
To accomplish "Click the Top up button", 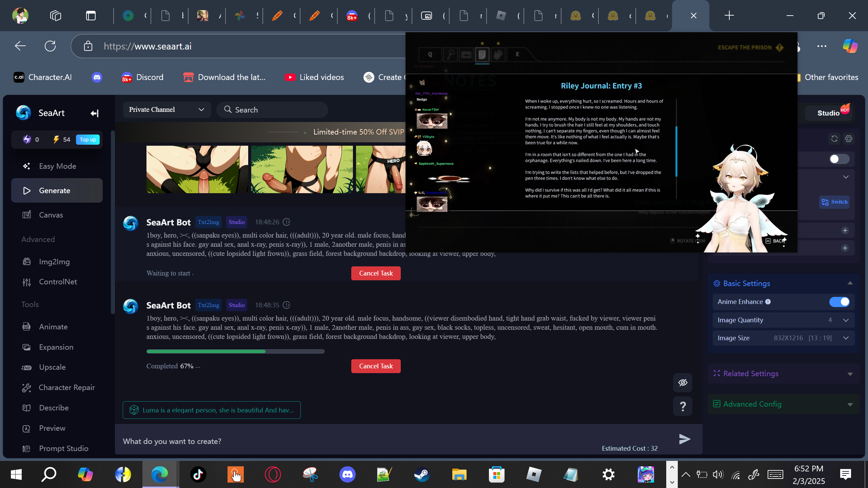I will 88,140.
